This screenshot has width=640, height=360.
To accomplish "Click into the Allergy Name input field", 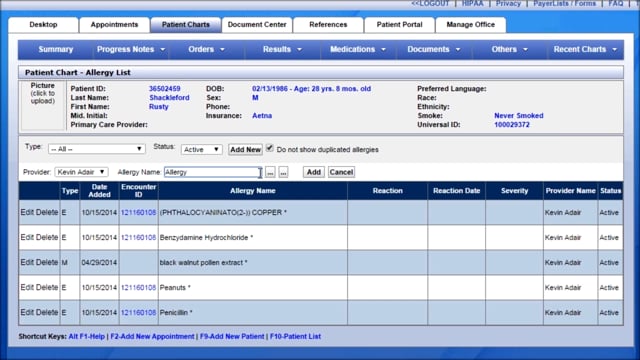I will click(213, 172).
